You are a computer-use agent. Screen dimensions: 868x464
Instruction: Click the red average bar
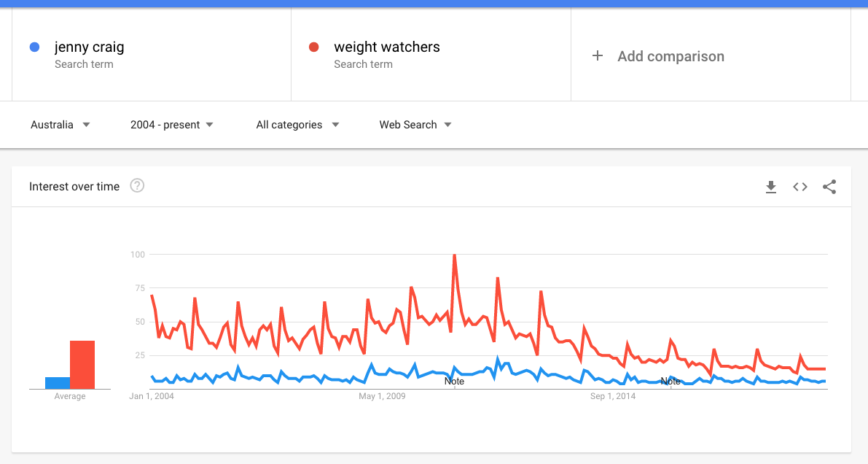pos(82,365)
